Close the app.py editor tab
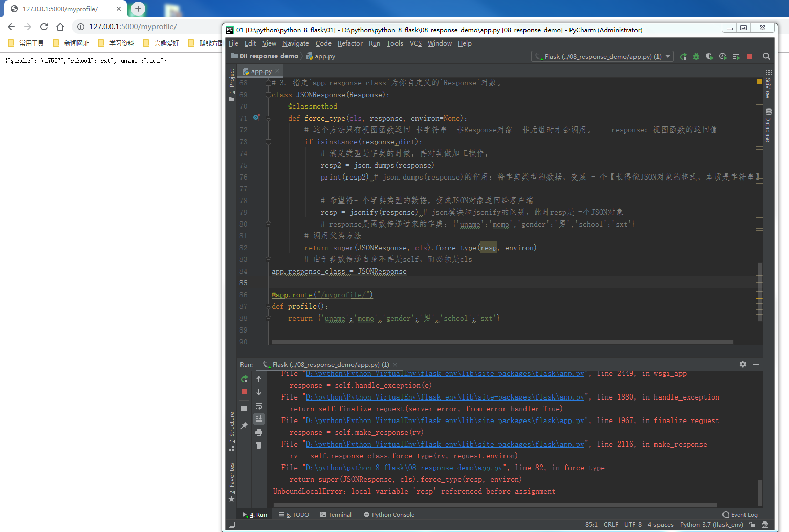The width and height of the screenshot is (789, 532). 277,71
